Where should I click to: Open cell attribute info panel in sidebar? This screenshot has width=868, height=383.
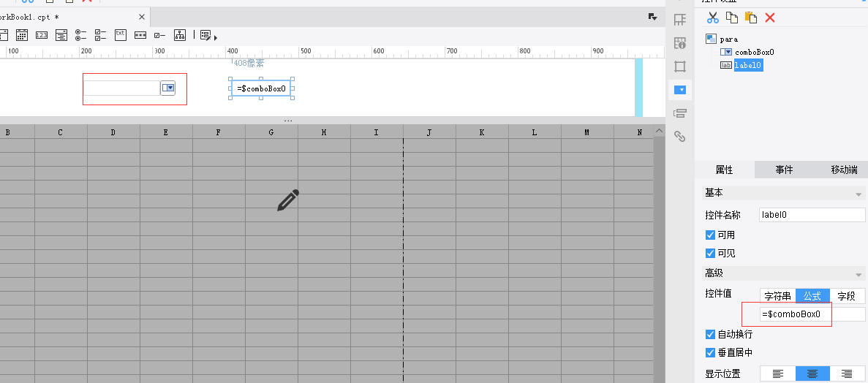(680, 43)
